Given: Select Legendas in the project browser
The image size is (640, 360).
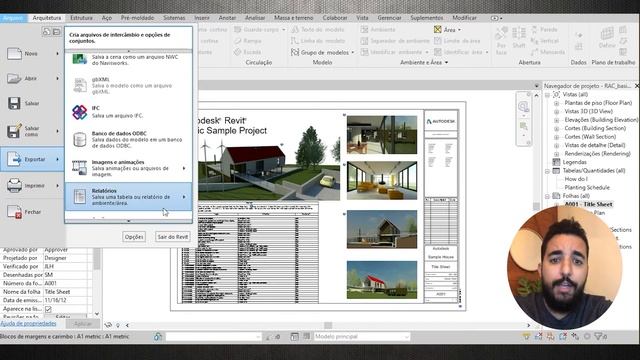Looking at the screenshot, I should pyautogui.click(x=574, y=162).
